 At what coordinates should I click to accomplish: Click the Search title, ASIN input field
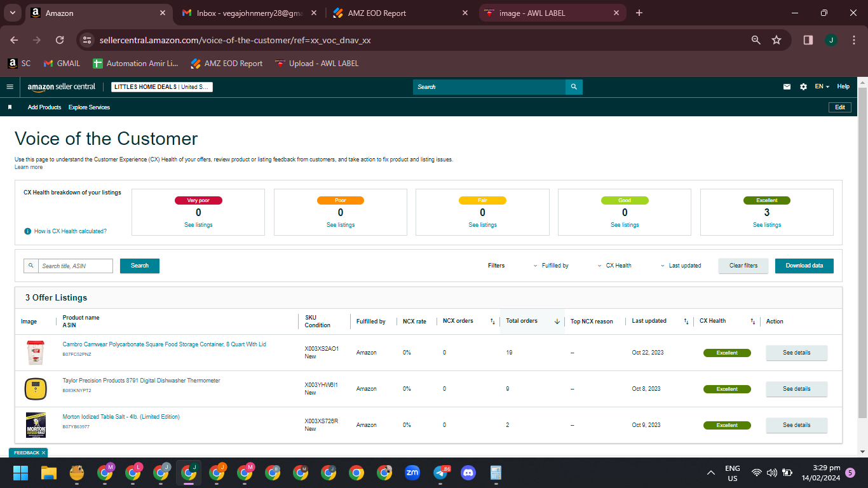click(x=76, y=266)
